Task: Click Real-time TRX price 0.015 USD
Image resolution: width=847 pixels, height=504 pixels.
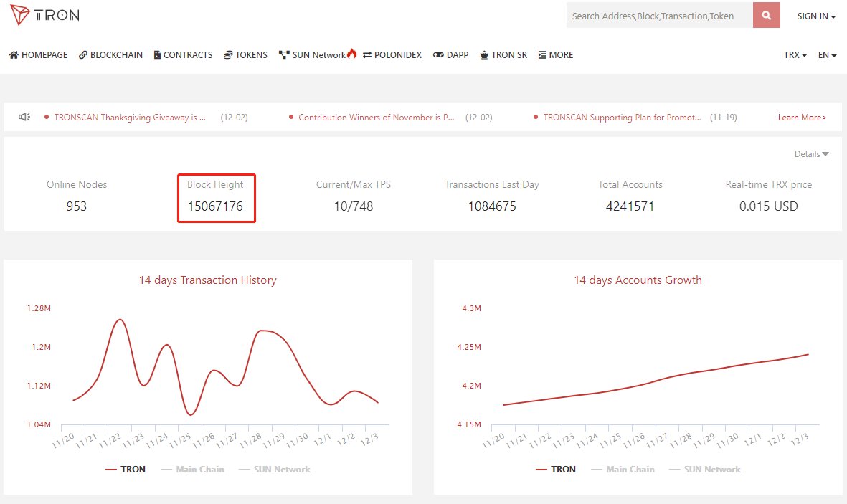Action: click(768, 206)
